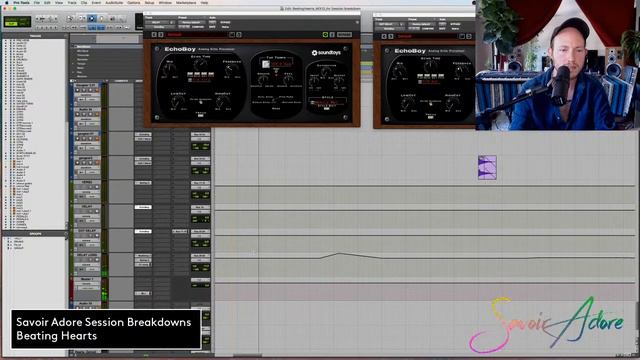The width and height of the screenshot is (640, 360).
Task: Open Tracks list panel menu
Action: point(66,36)
